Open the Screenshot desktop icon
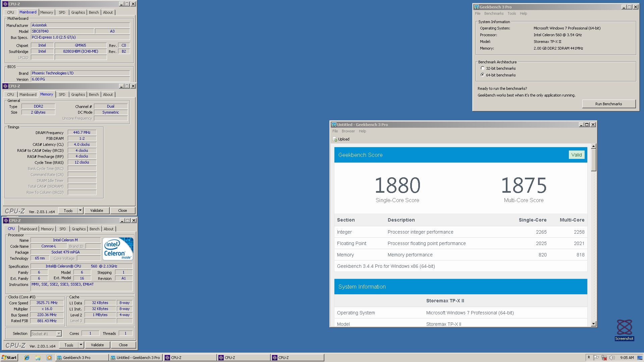Image resolution: width=644 pixels, height=362 pixels. [x=624, y=330]
